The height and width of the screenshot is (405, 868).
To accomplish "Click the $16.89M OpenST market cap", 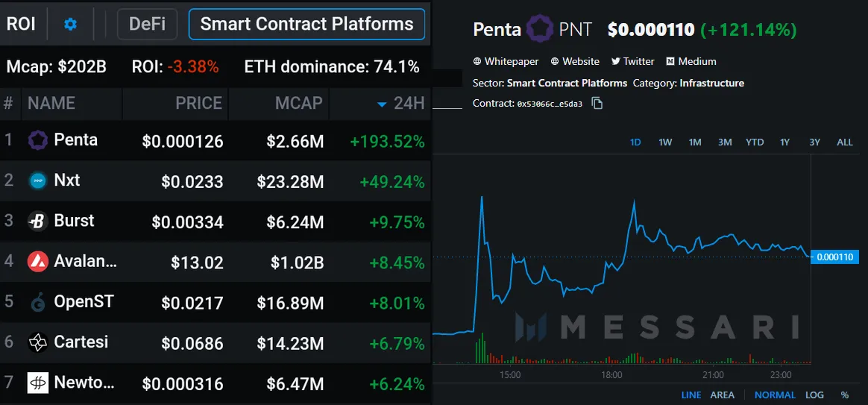I will pos(290,303).
